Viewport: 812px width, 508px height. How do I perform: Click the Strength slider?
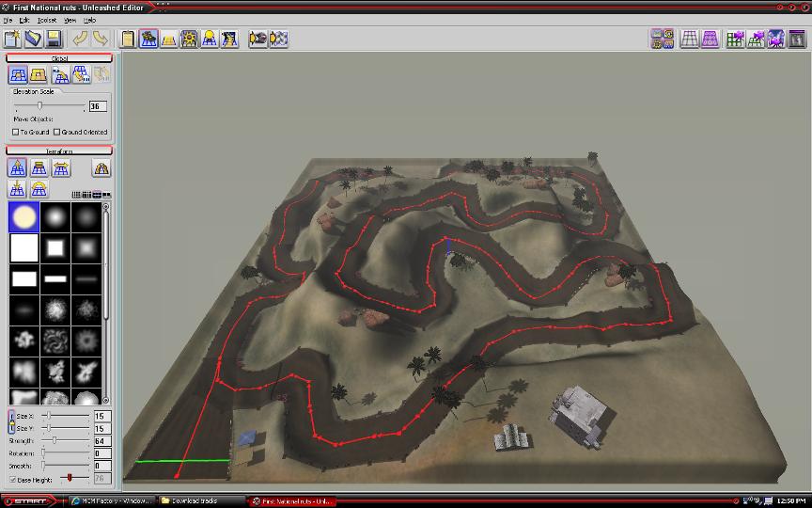pyautogui.click(x=55, y=440)
